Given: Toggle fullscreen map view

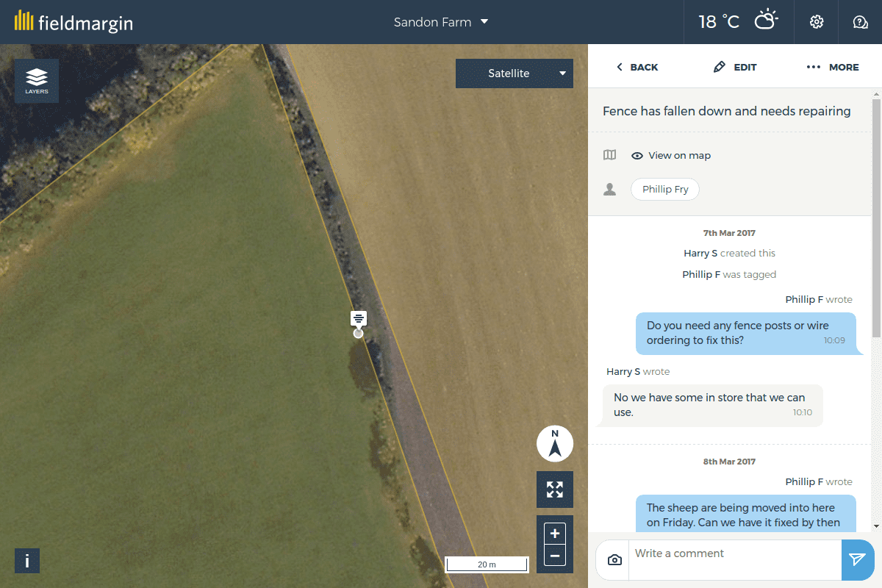Looking at the screenshot, I should (554, 489).
